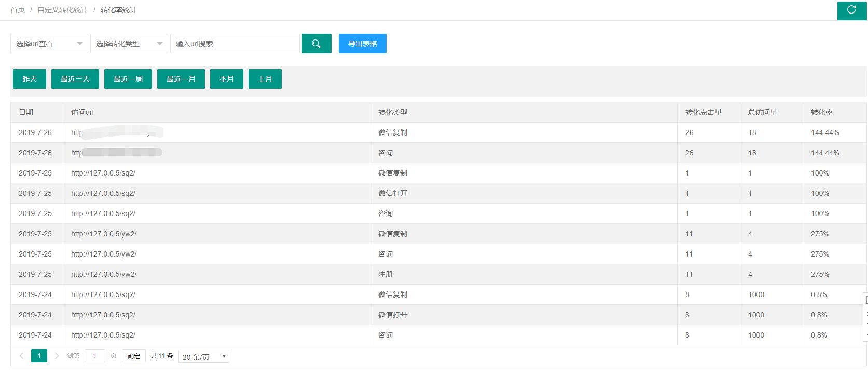Show 最近一月 data

[181, 79]
